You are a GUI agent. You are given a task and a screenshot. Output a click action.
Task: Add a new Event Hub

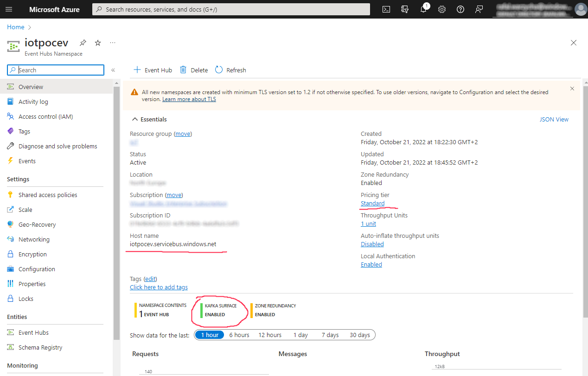153,70
